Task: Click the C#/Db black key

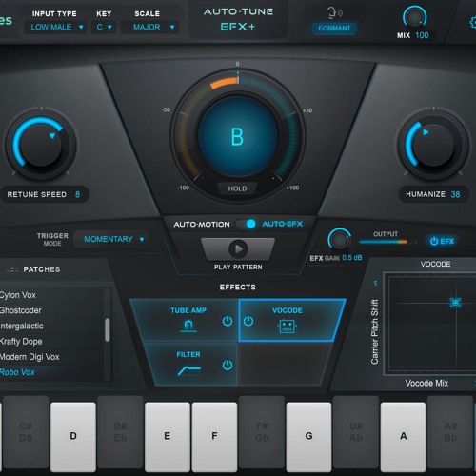Action: (x=26, y=431)
